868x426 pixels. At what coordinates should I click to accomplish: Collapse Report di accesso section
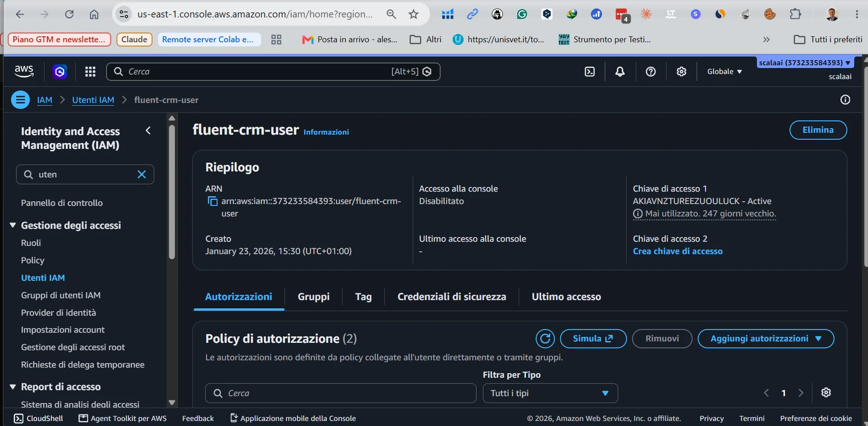point(13,387)
